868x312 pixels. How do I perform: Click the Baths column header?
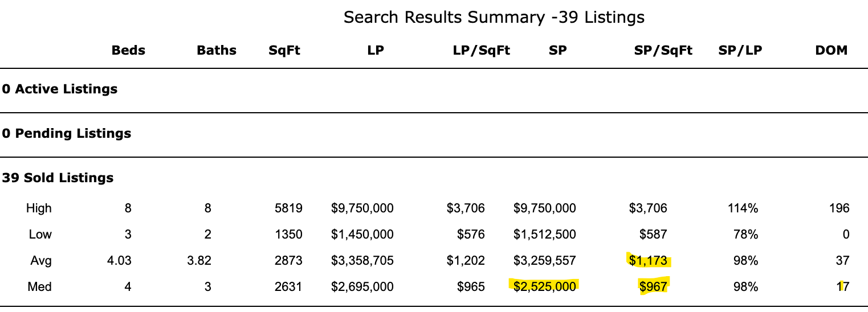coord(217,50)
